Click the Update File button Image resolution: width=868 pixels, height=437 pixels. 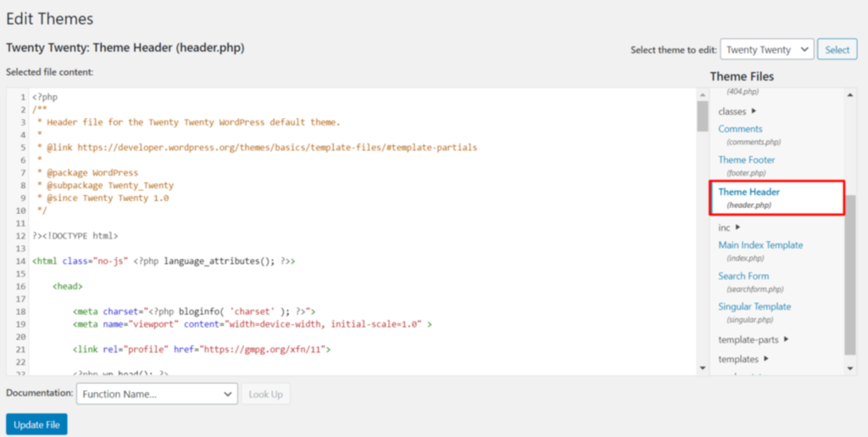36,424
